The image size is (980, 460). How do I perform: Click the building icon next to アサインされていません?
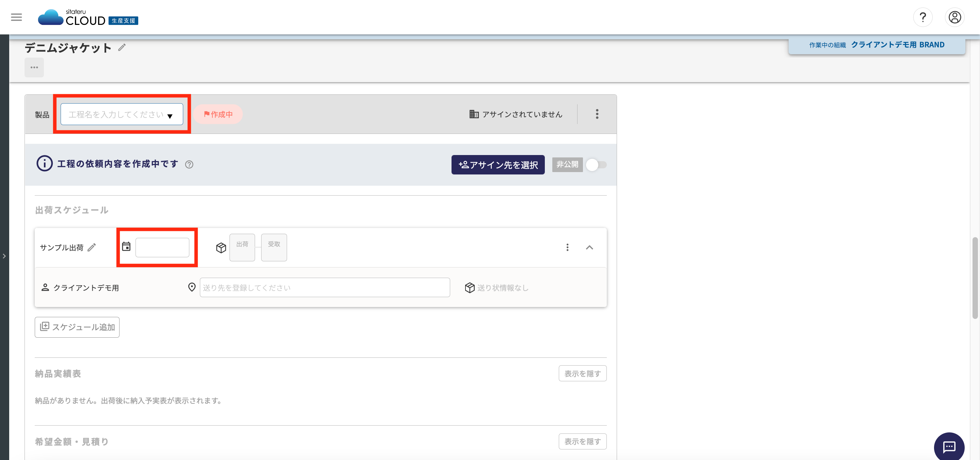[x=474, y=114]
